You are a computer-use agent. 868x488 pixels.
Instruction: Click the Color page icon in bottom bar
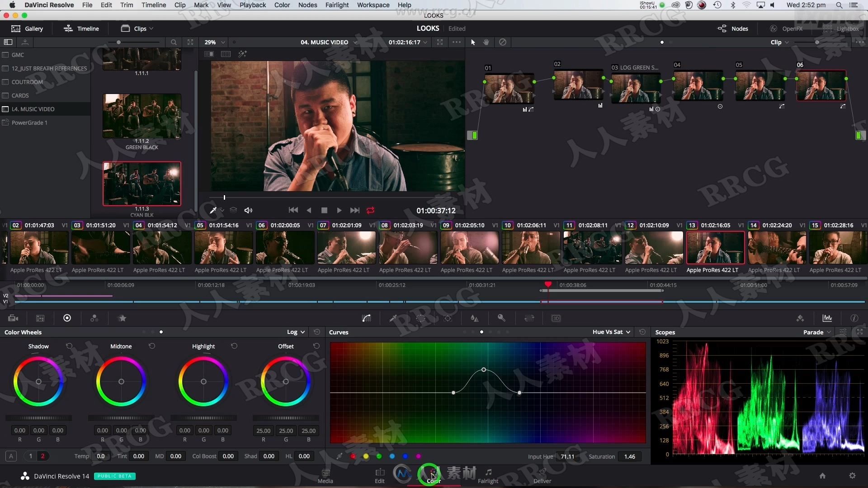click(434, 474)
